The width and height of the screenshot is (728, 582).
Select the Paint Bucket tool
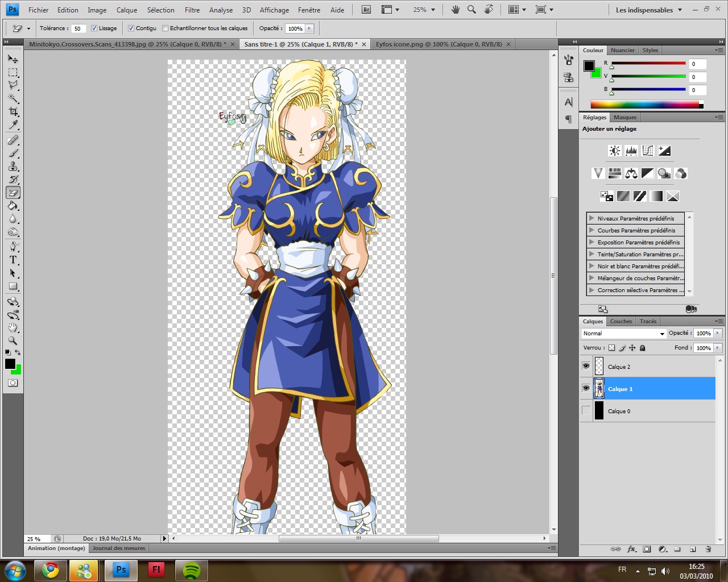13,206
